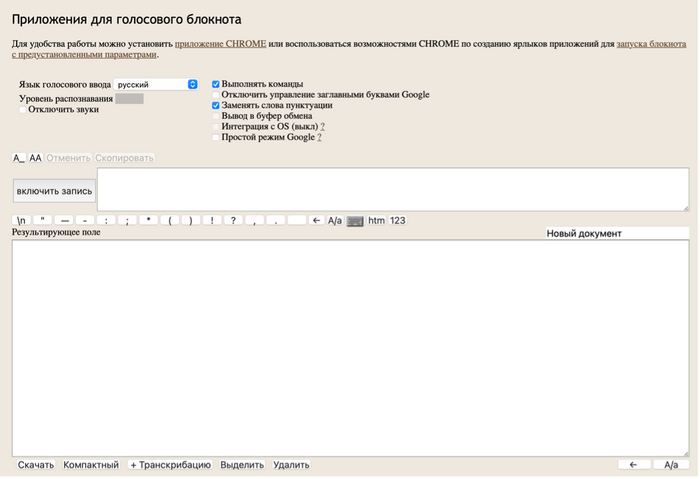Click into the voice input preview field
Viewport: 700px width, 479px height.
393,190
